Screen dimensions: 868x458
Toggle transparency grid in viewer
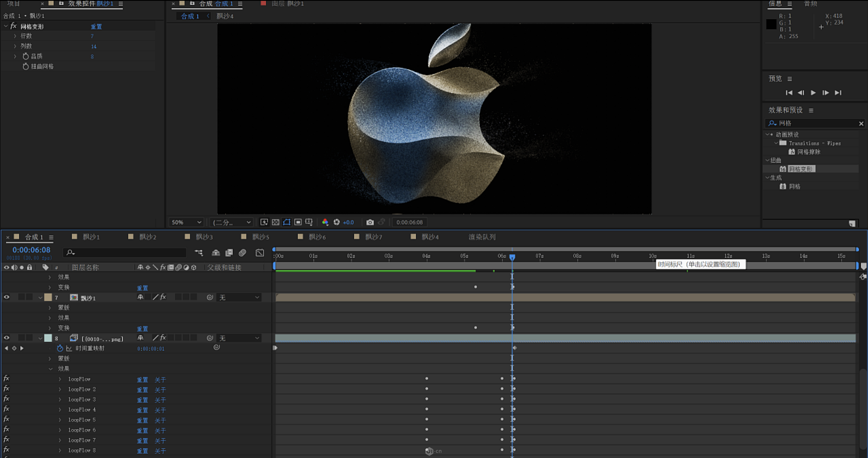coord(275,222)
